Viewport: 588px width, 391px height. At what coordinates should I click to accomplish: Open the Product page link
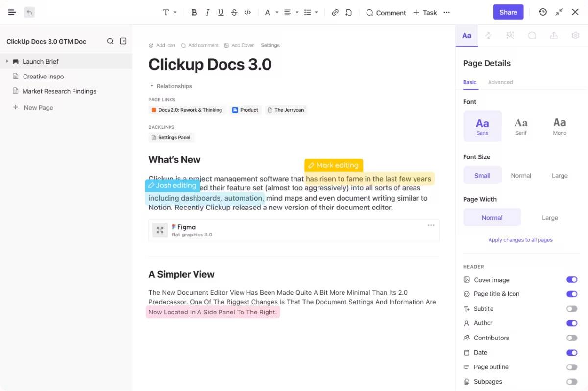pyautogui.click(x=245, y=110)
